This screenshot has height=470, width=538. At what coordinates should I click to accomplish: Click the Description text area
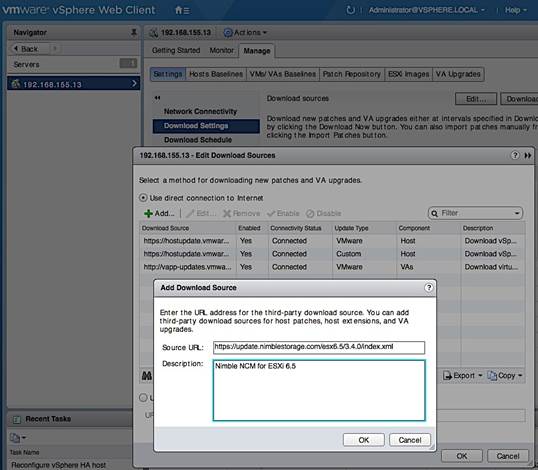click(319, 390)
